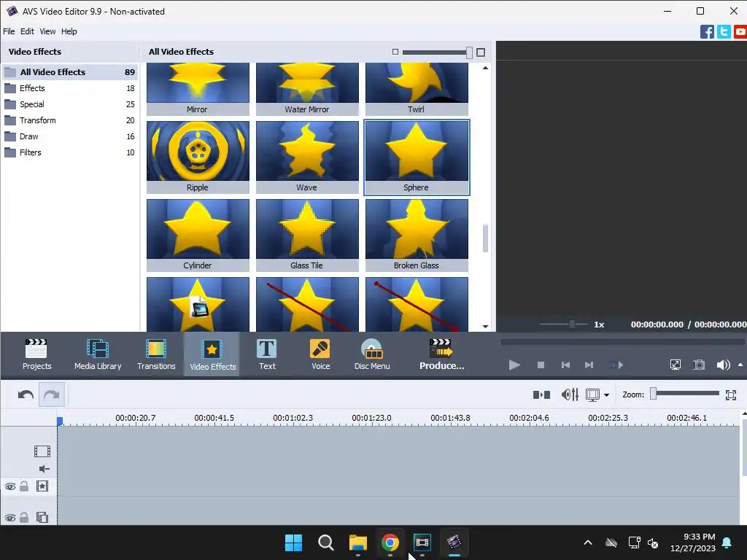
Task: Open the File menu
Action: (x=9, y=31)
